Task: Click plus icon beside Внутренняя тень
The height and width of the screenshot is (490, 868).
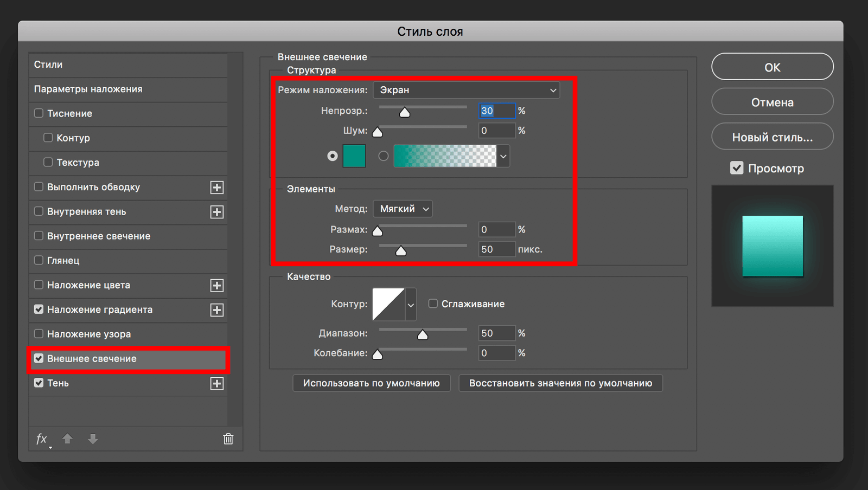Action: [x=217, y=212]
